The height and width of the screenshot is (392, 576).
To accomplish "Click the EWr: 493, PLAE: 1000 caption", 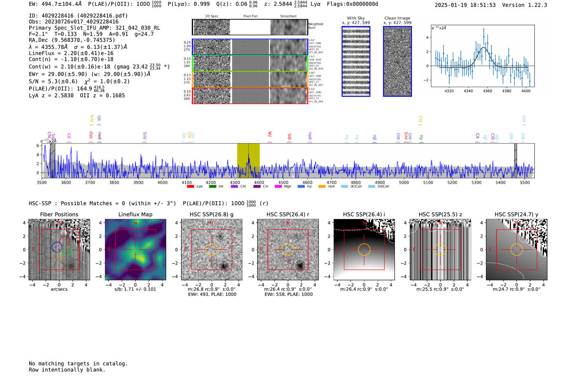I will pos(212,294).
